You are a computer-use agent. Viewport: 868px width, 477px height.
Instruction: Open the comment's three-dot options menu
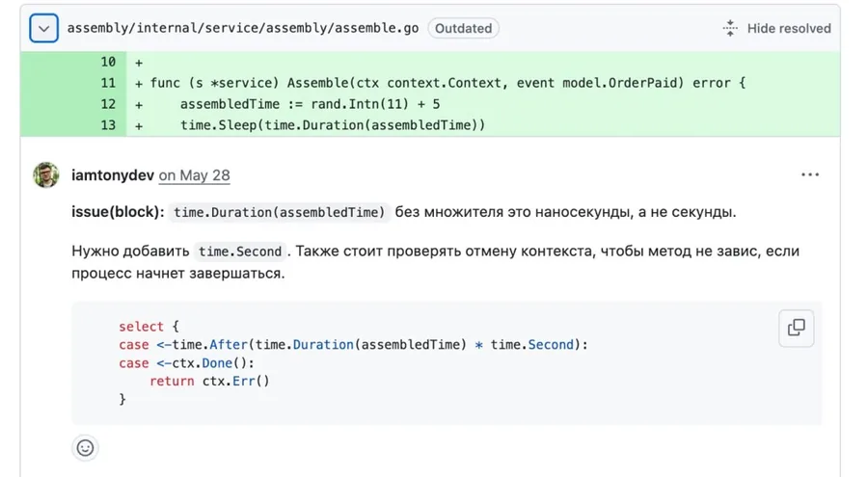[x=810, y=174]
